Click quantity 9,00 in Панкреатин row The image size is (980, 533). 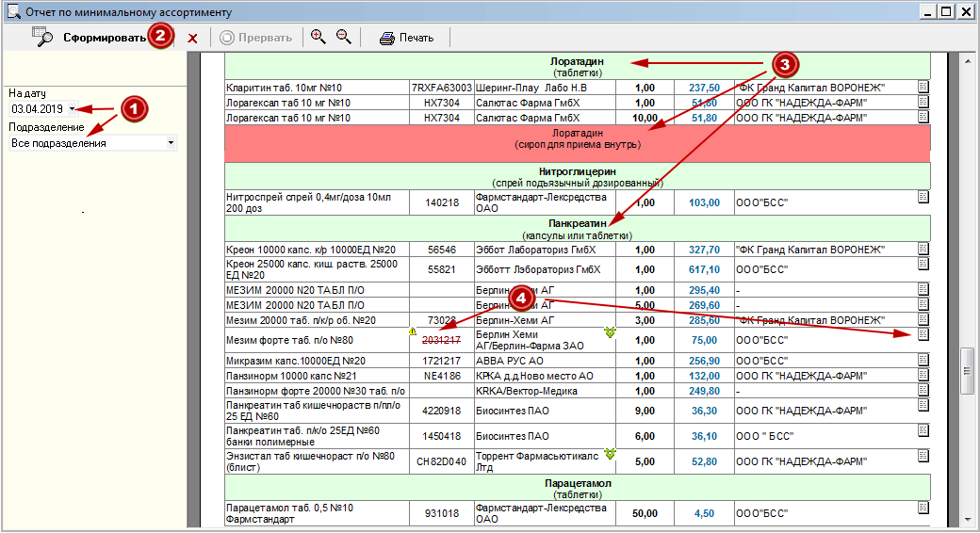pyautogui.click(x=645, y=412)
